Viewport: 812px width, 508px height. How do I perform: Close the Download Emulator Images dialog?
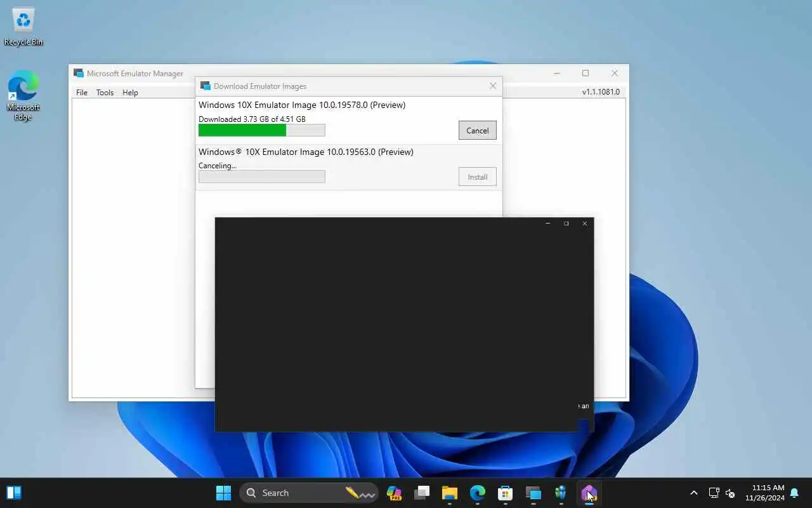pos(492,86)
